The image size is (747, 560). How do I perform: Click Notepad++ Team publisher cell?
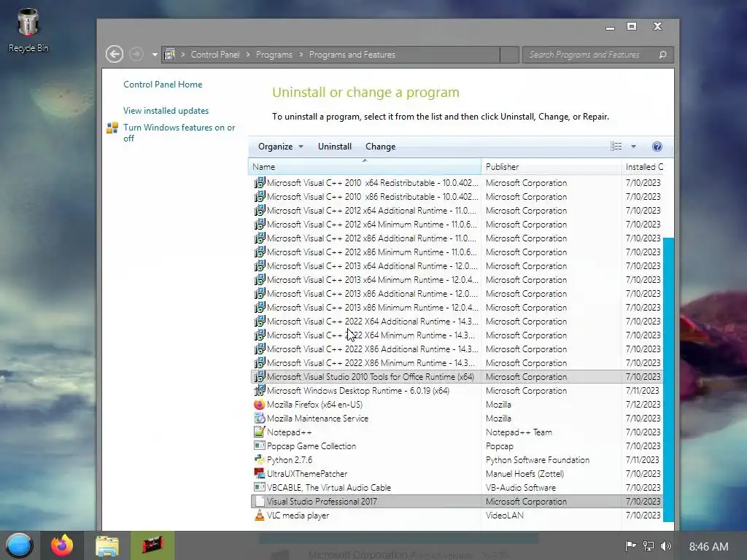[x=519, y=432]
